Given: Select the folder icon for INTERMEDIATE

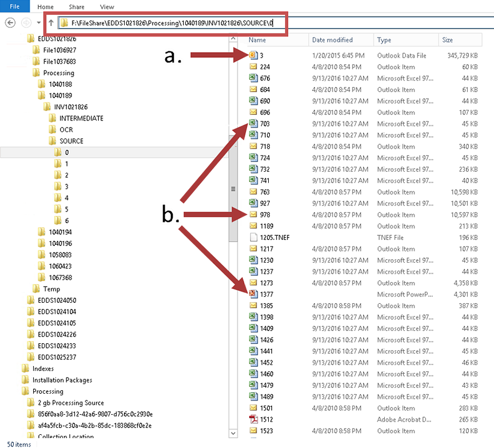Looking at the screenshot, I should [52, 118].
